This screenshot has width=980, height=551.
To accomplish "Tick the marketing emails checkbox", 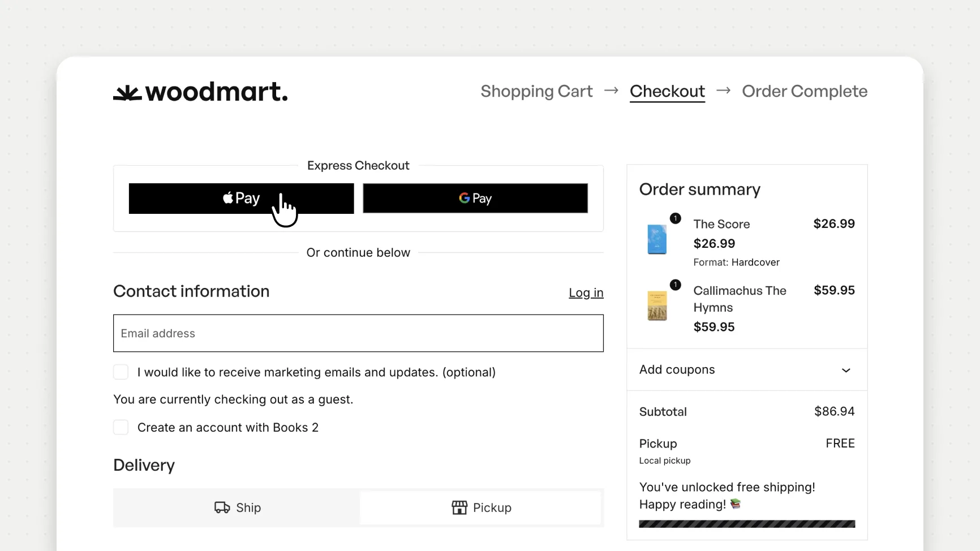I will (x=121, y=372).
